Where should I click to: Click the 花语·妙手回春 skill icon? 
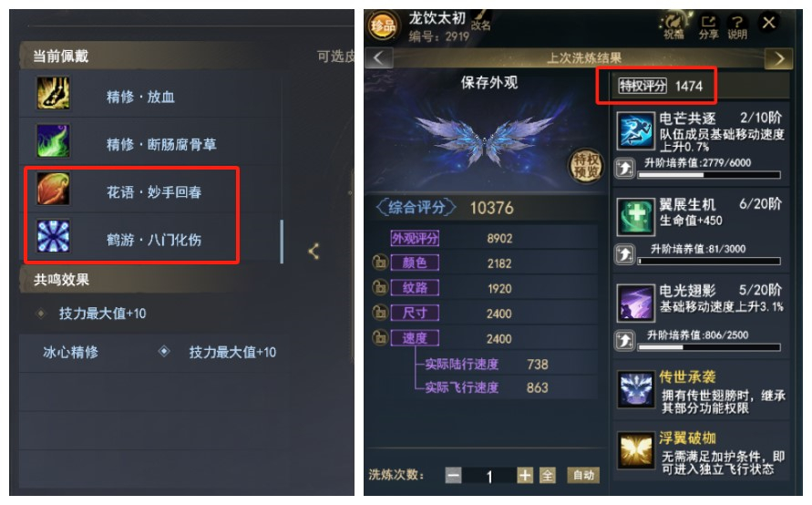54,189
